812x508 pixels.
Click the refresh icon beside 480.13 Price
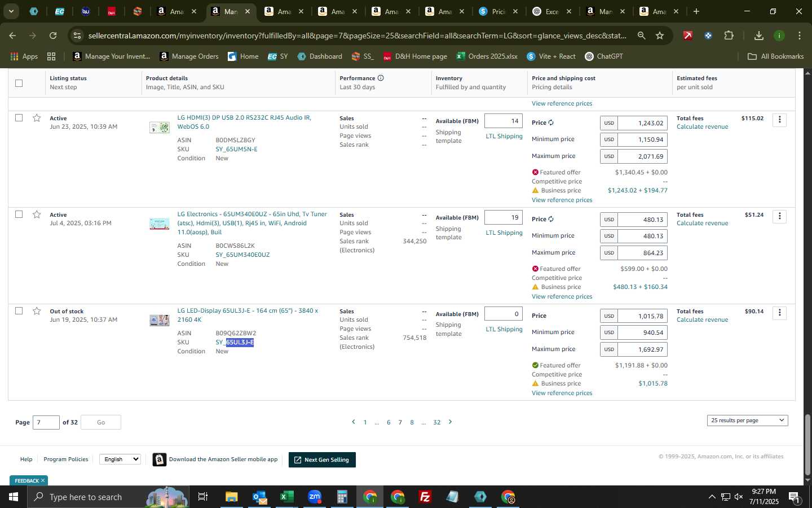[x=551, y=219]
